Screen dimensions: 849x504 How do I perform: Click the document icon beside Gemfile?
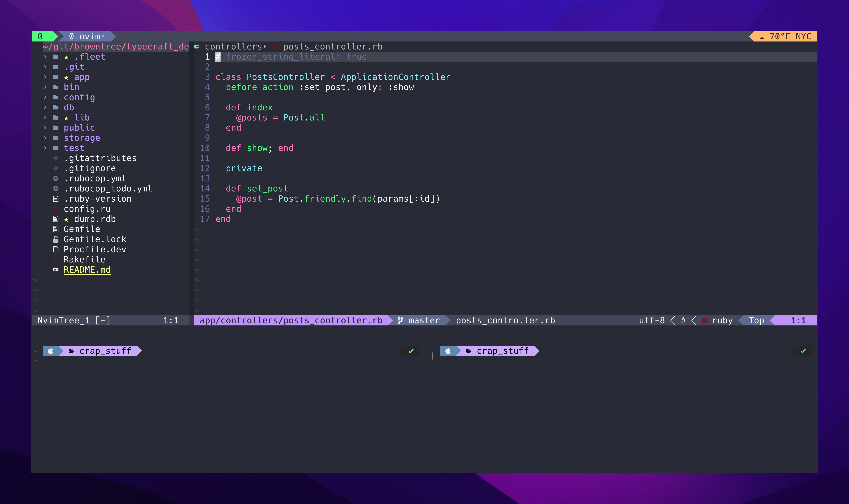[x=56, y=229]
